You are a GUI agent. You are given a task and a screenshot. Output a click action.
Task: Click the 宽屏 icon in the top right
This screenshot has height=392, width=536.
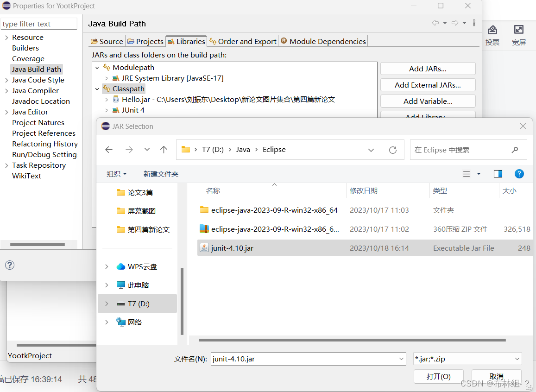pos(519,32)
